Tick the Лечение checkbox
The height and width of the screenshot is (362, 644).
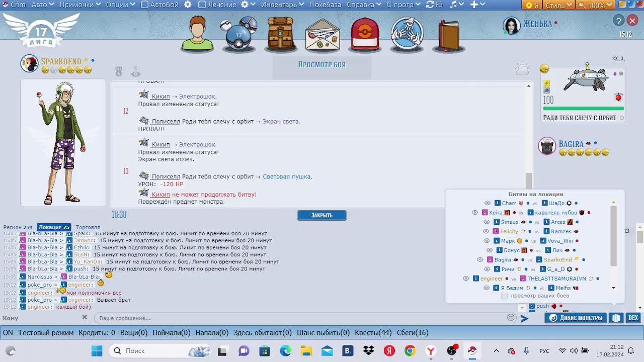[x=202, y=5]
